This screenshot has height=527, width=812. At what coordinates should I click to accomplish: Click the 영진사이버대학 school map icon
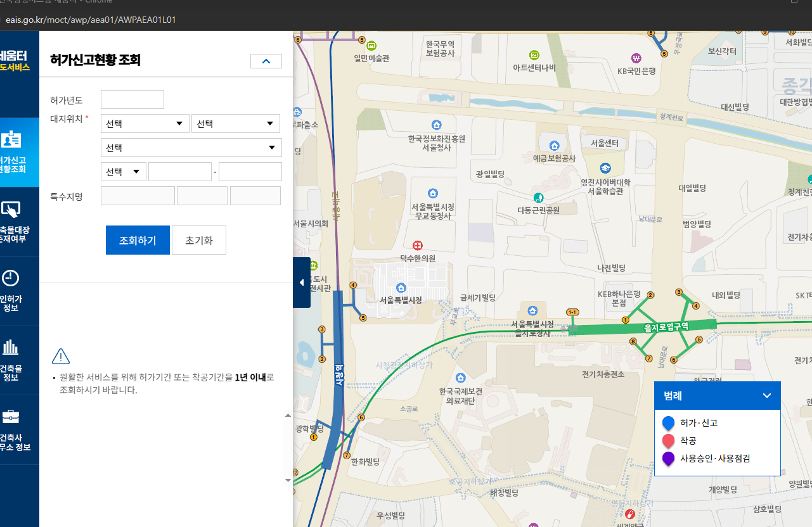[606, 168]
